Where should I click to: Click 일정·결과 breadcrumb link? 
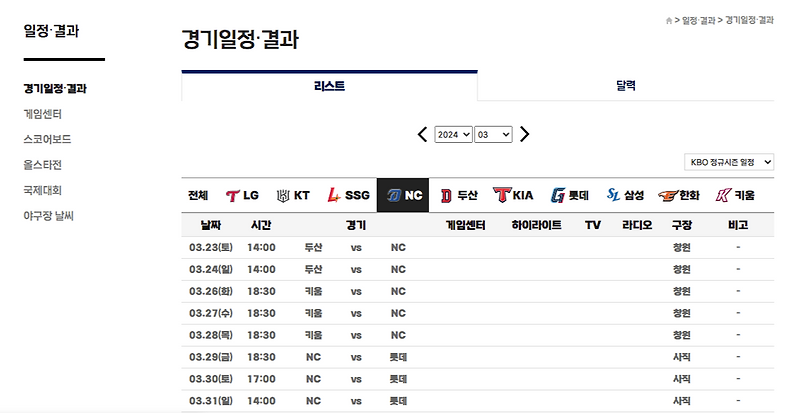click(x=698, y=20)
